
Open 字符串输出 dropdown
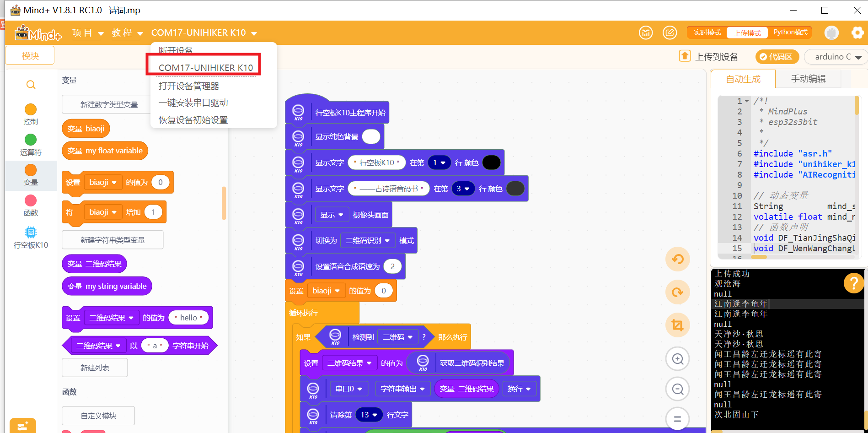[x=402, y=389]
